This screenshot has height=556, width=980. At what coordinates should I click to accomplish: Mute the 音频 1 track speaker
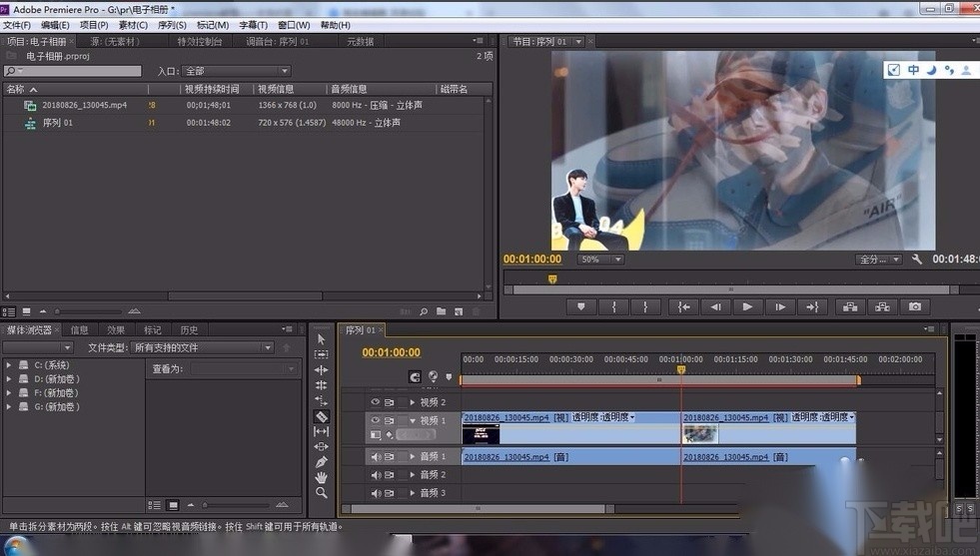tap(376, 457)
